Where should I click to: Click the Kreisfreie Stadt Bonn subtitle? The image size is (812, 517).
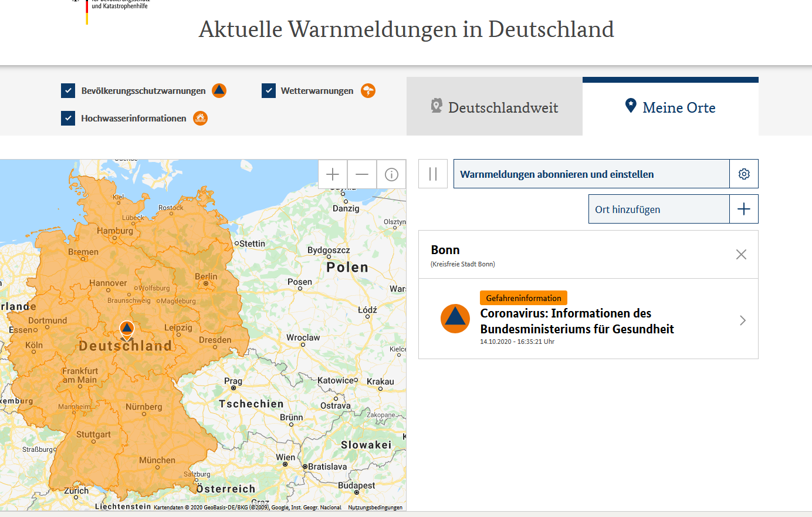pos(463,264)
